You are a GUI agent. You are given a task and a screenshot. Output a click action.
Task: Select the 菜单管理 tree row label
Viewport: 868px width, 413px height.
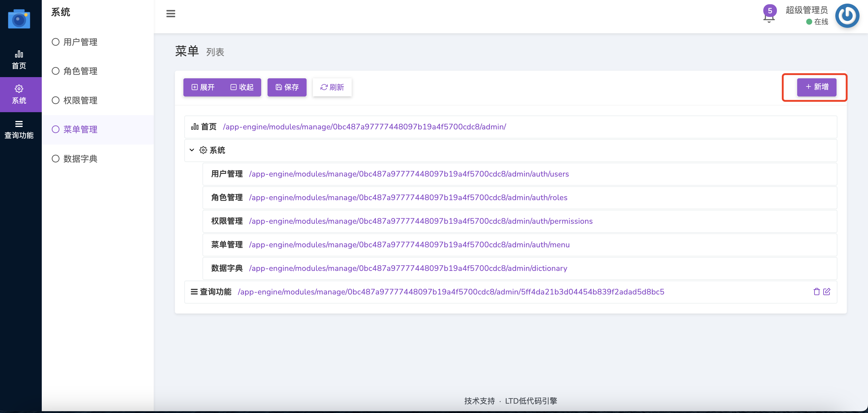pyautogui.click(x=227, y=245)
